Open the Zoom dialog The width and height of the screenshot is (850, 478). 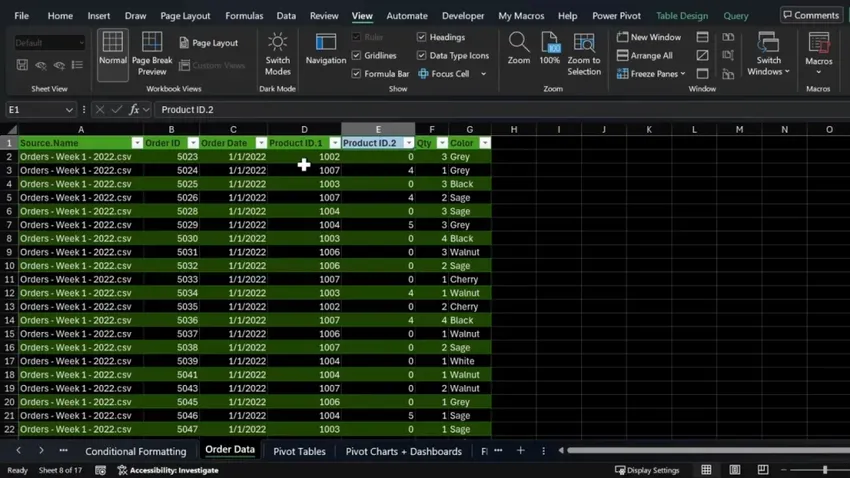[519, 49]
